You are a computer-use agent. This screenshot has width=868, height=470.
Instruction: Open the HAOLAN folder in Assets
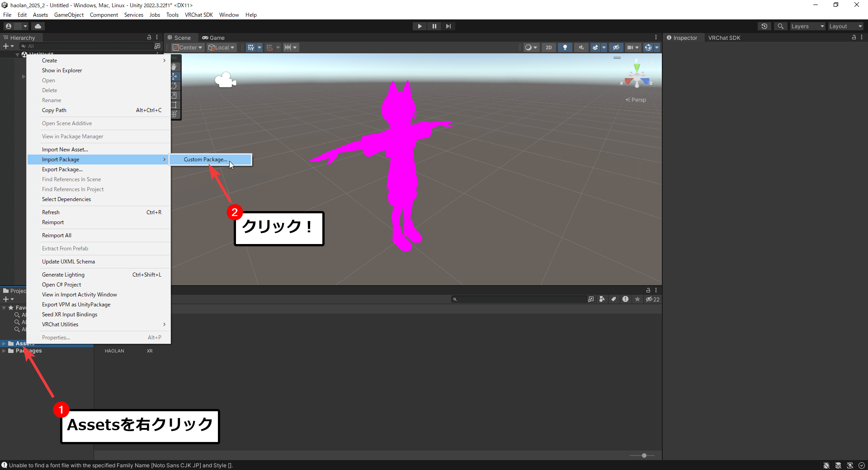(114, 351)
